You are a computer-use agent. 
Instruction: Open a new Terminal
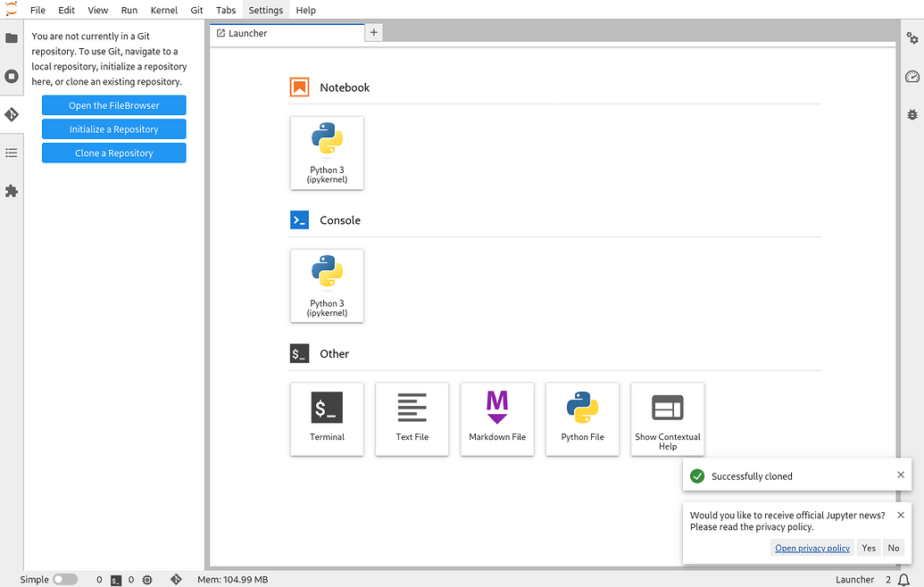327,418
